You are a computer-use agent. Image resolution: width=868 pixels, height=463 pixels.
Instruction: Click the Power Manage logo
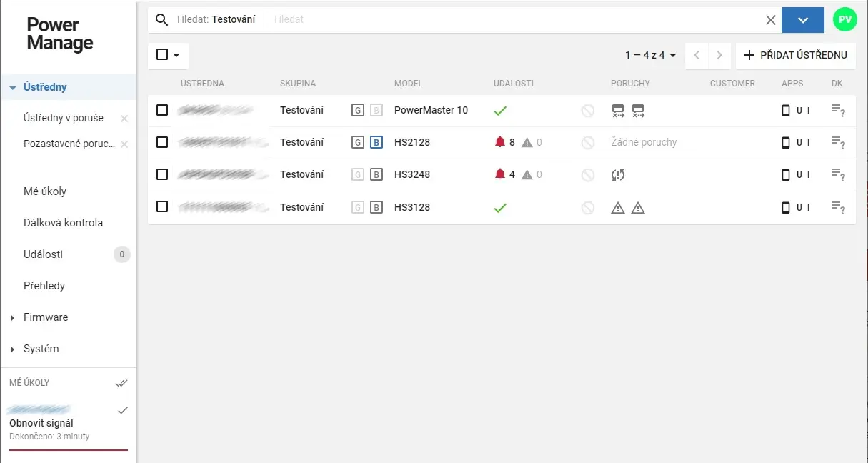tap(60, 34)
